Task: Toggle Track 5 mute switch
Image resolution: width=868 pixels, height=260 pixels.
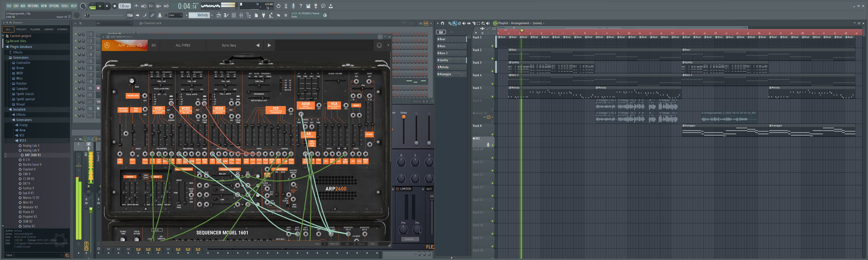Action: click(x=492, y=97)
